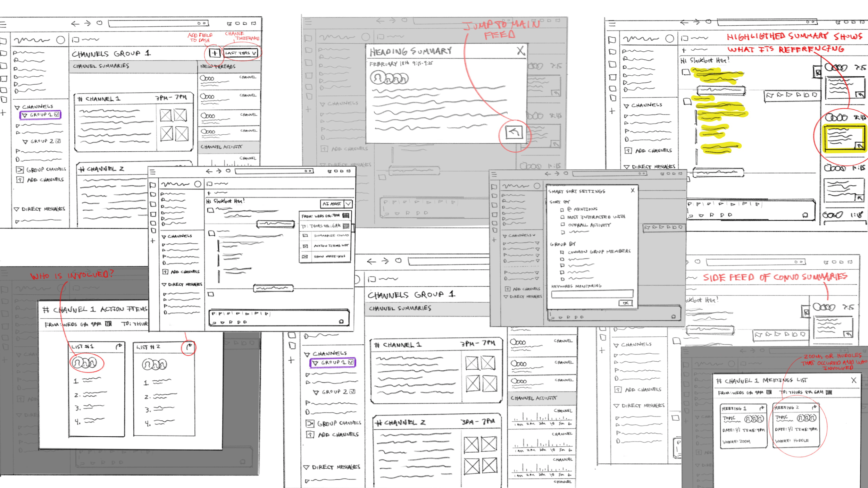
Task: Click the AI Assist button
Action: tap(332, 204)
